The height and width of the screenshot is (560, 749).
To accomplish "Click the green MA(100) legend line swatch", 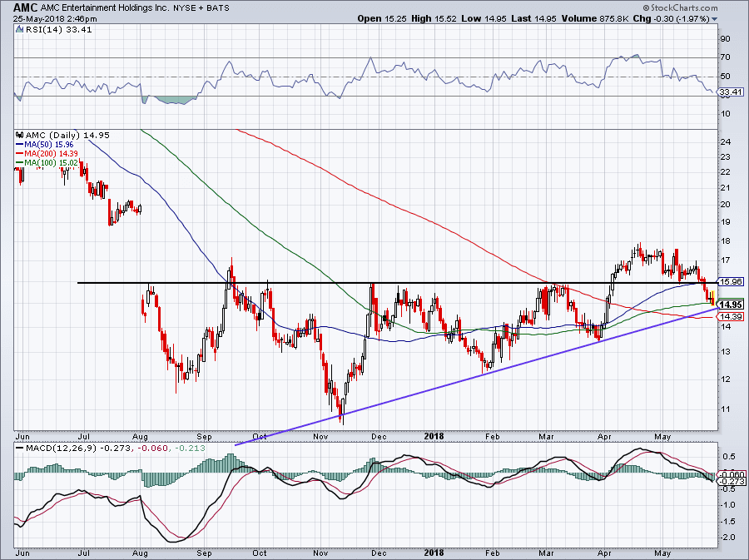I will pyautogui.click(x=20, y=163).
